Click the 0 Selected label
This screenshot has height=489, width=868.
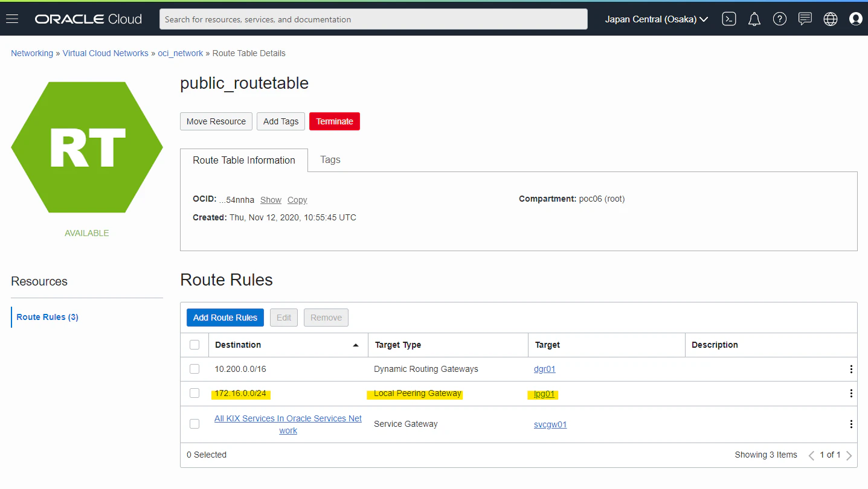pyautogui.click(x=207, y=455)
